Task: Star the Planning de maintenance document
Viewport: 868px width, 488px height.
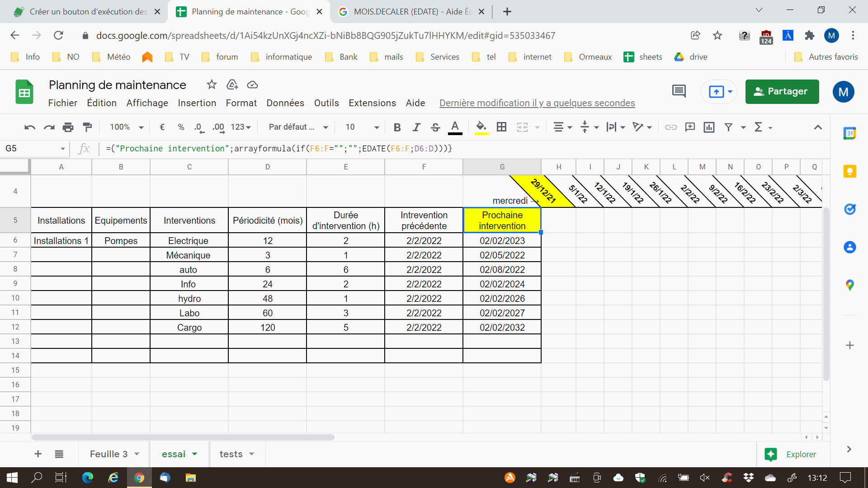Action: coord(212,85)
